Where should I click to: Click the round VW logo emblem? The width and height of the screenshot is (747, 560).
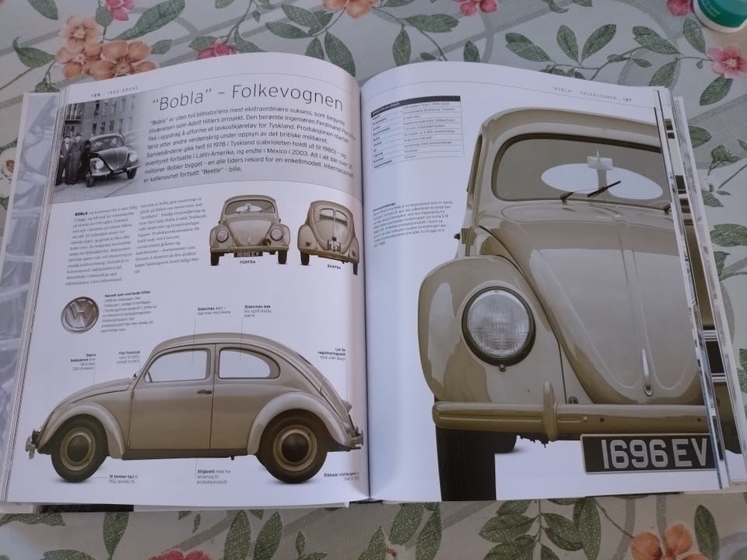point(79,314)
